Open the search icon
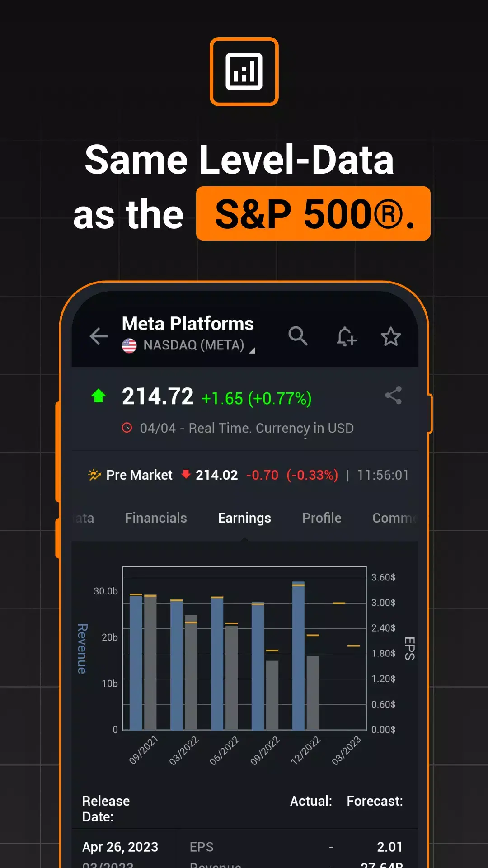Screen dimensions: 488x868 coord(298,336)
